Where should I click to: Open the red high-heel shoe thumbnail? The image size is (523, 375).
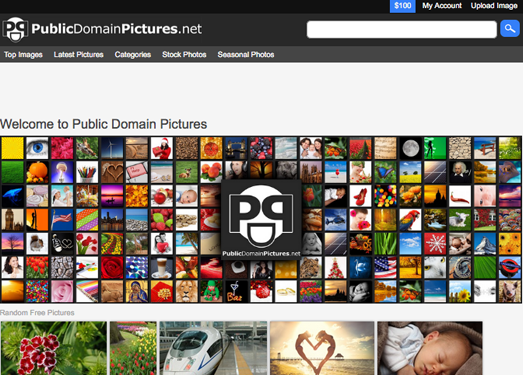click(361, 196)
